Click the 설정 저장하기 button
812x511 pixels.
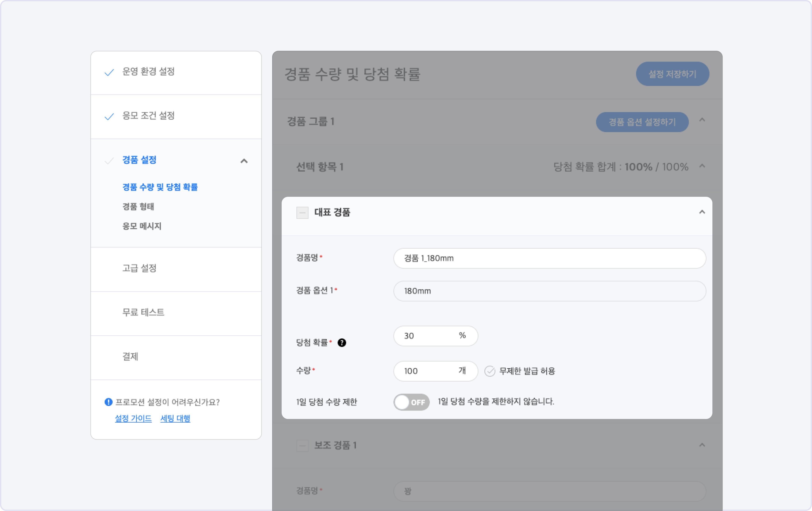(672, 74)
